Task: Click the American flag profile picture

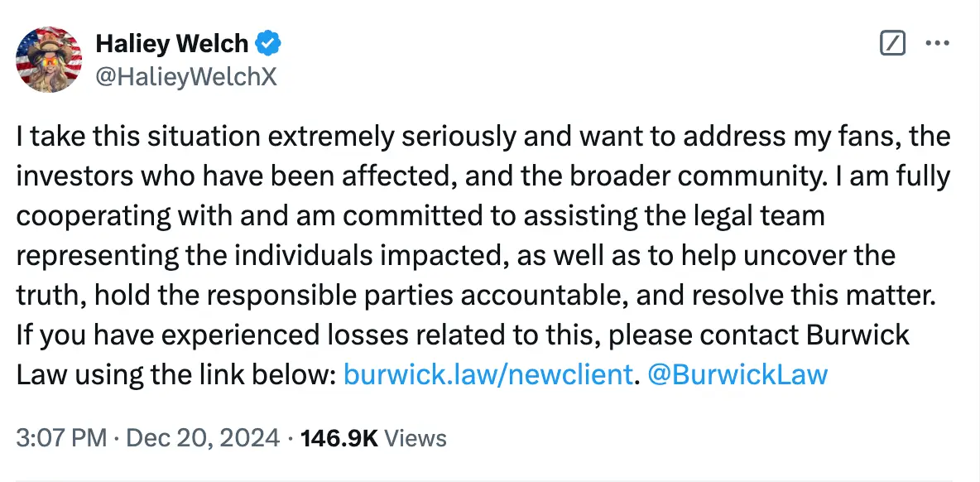Action: (48, 60)
